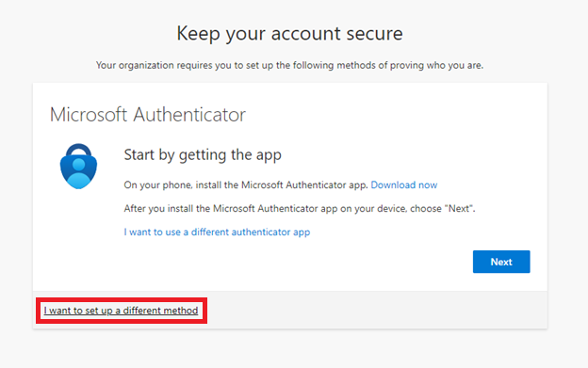Click the Microsoft Authenticator lock icon
This screenshot has width=588, height=368.
78,167
